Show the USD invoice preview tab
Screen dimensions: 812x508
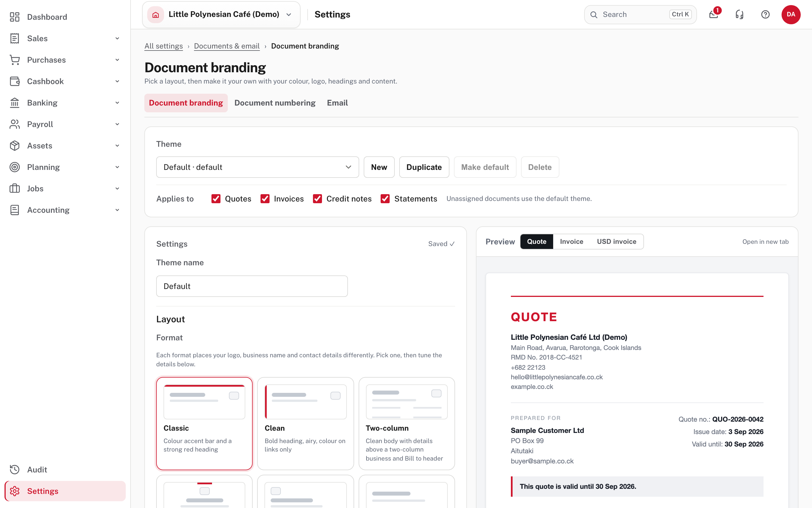pos(616,242)
